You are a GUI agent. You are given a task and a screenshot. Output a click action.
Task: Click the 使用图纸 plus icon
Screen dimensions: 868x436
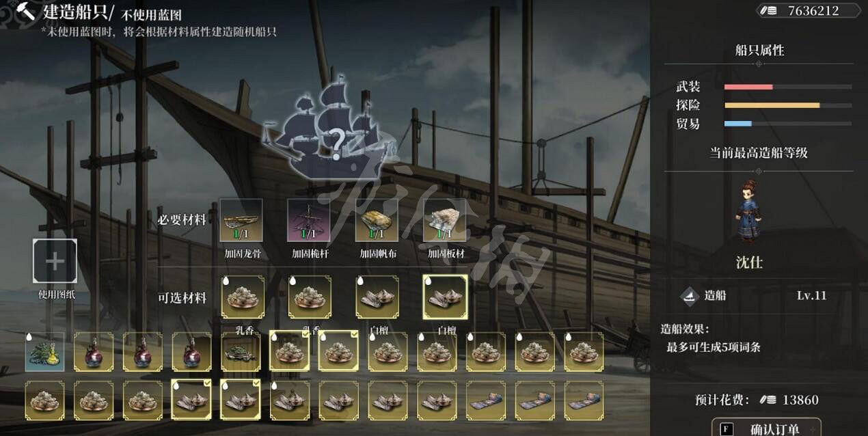point(55,261)
